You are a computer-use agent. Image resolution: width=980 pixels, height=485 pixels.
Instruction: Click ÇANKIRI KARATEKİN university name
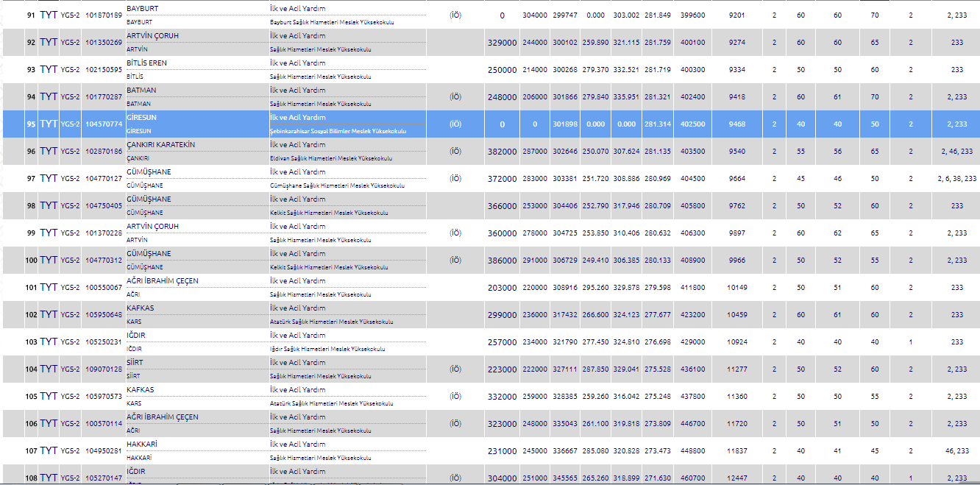point(160,144)
